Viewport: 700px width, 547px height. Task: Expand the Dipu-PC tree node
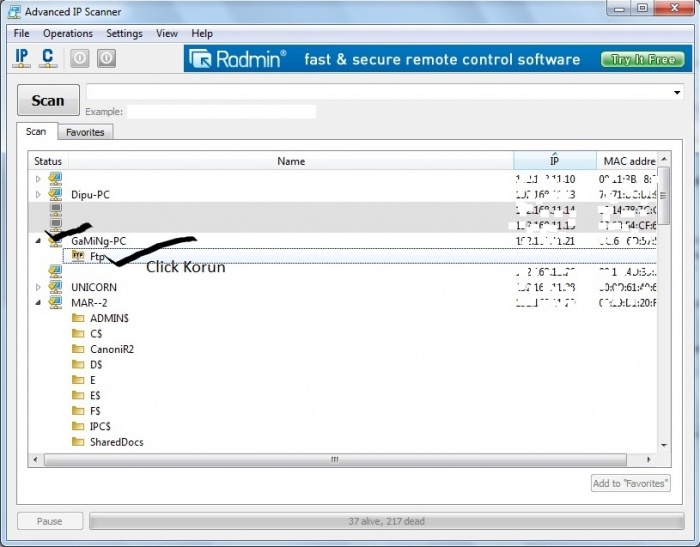pos(38,194)
